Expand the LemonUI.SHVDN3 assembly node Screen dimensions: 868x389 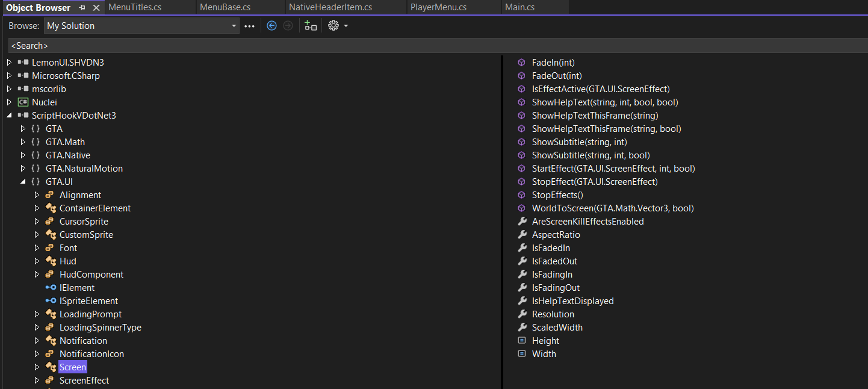coord(9,63)
